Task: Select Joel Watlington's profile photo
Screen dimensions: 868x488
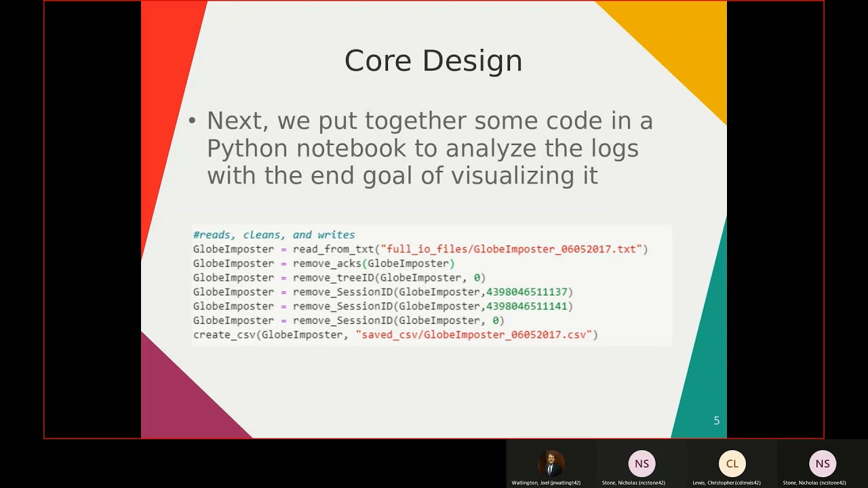Action: (551, 464)
